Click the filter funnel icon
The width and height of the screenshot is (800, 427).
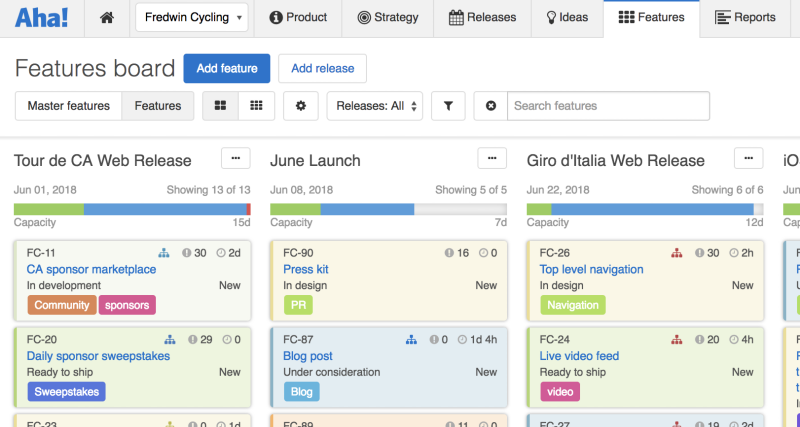448,106
